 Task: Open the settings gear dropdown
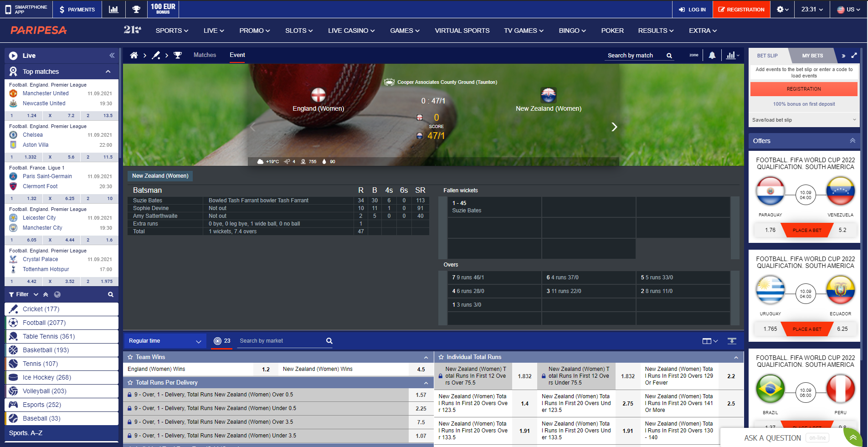[x=783, y=9]
